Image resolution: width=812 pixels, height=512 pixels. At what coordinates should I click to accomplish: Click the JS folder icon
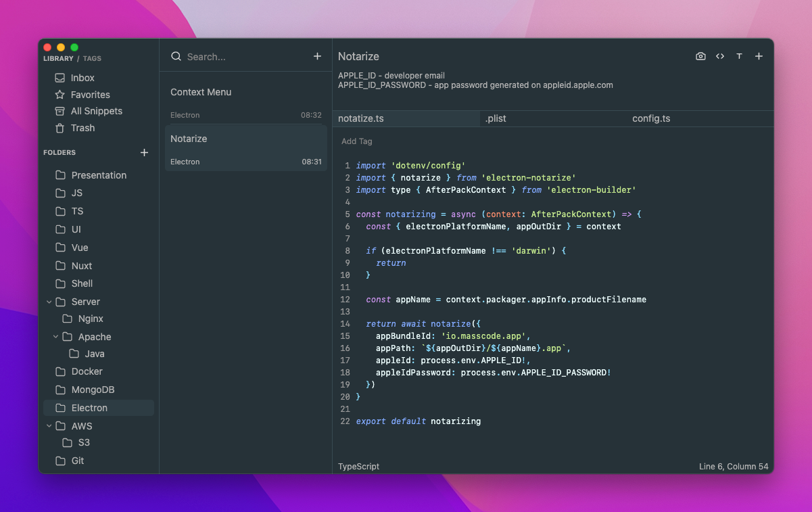(61, 193)
